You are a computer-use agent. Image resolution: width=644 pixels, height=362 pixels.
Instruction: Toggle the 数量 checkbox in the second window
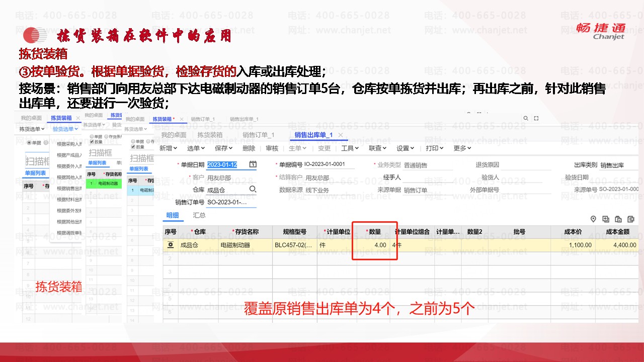[x=91, y=142]
